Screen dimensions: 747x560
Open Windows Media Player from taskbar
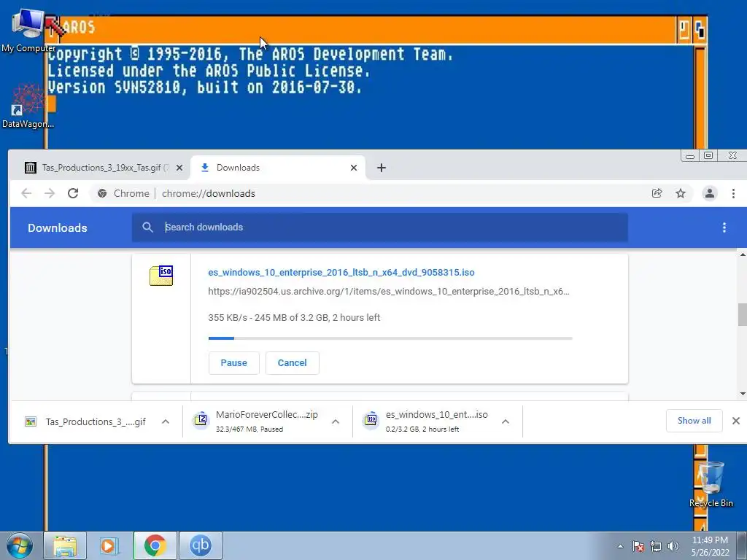coord(109,545)
